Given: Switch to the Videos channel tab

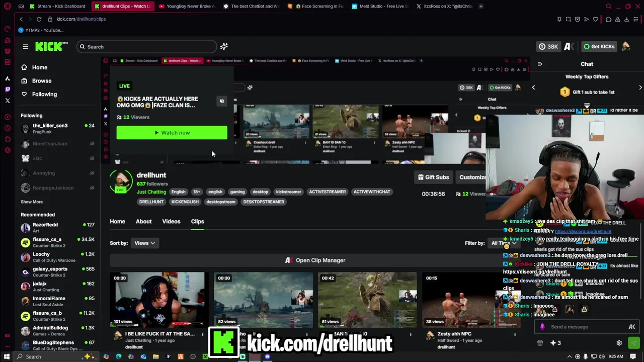Looking at the screenshot, I should pyautogui.click(x=171, y=222).
